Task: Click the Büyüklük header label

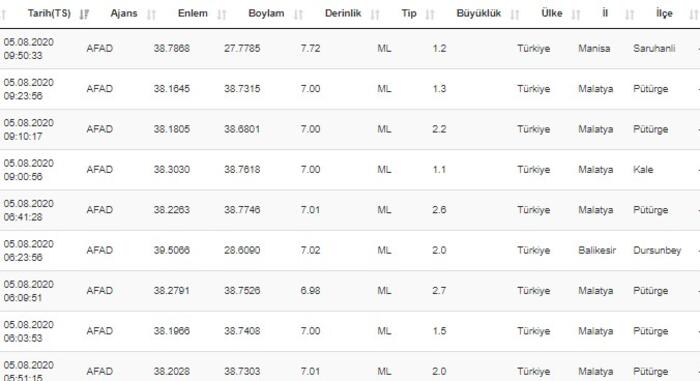Action: pos(479,13)
